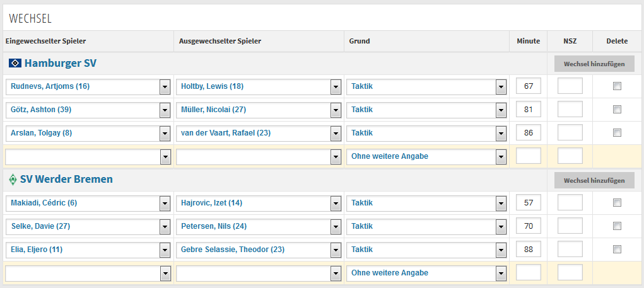This screenshot has height=288, width=644.
Task: Add a substitution for Hamburger SV
Action: [594, 64]
